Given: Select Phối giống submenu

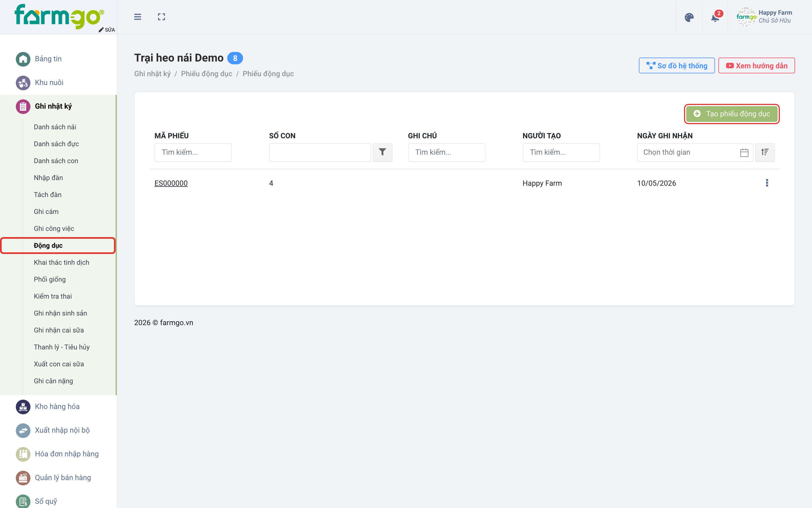Looking at the screenshot, I should (x=50, y=279).
